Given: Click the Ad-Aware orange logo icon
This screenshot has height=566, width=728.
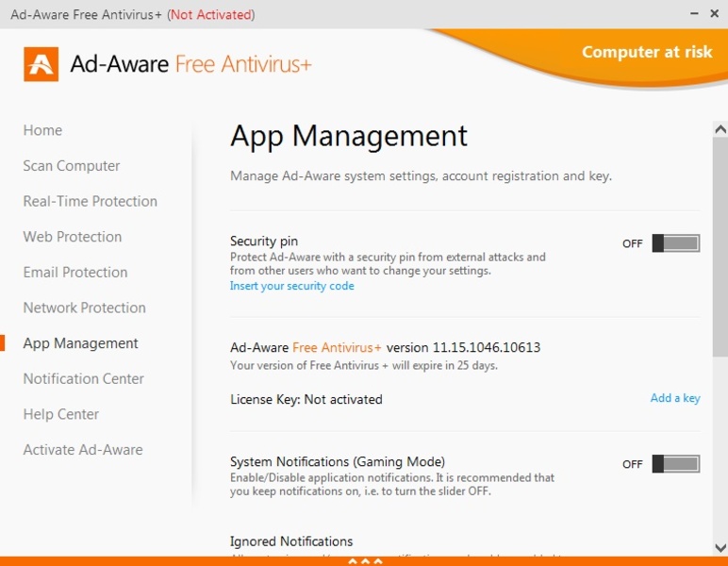Looking at the screenshot, I should pyautogui.click(x=41, y=64).
